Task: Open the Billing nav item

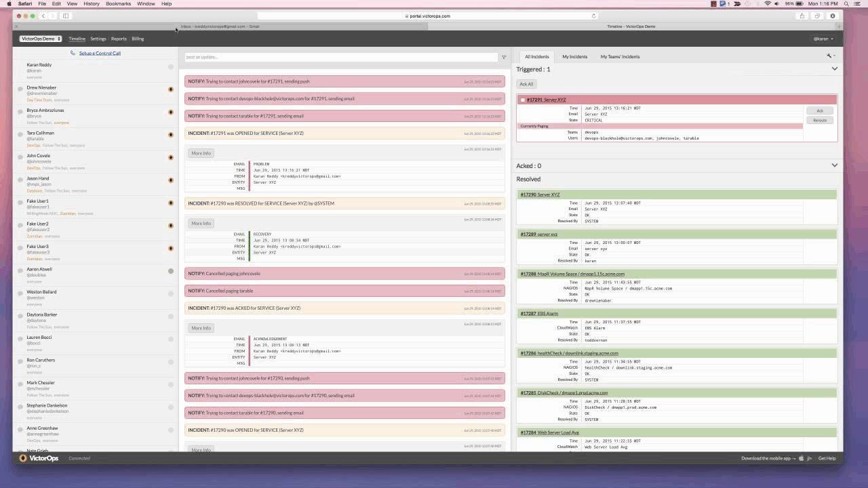Action: tap(138, 39)
